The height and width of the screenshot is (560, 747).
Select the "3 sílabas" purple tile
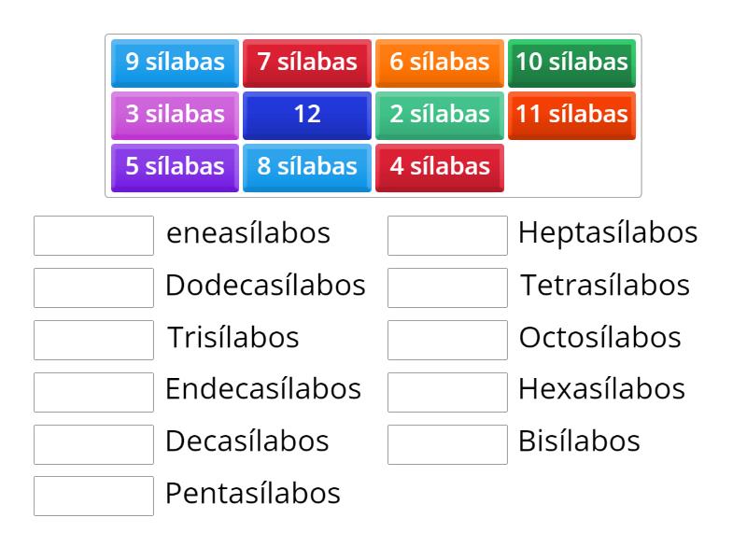[x=174, y=115]
